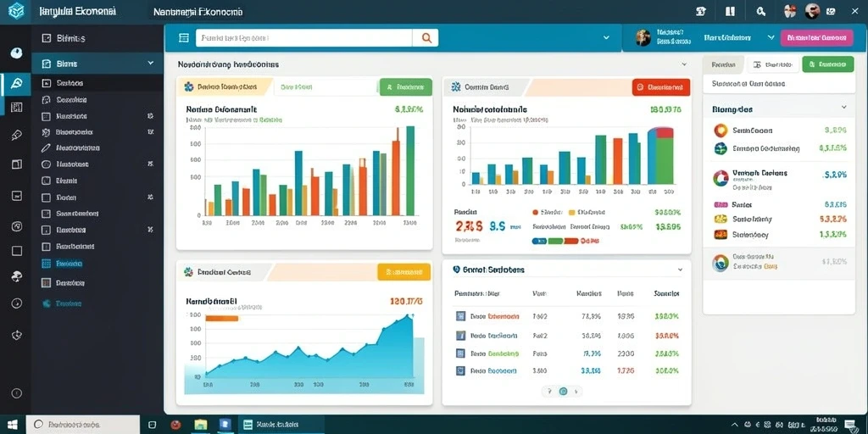
Task: Click the orange magnifier search icon
Action: click(426, 37)
